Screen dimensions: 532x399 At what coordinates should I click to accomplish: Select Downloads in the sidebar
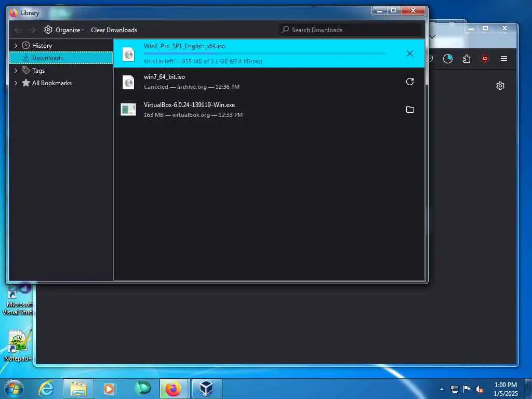click(47, 58)
